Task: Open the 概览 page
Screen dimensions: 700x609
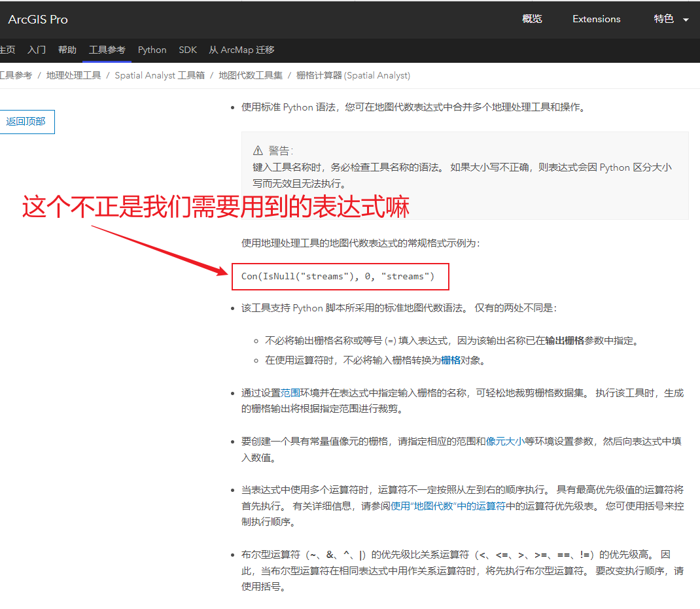Action: coord(532,19)
